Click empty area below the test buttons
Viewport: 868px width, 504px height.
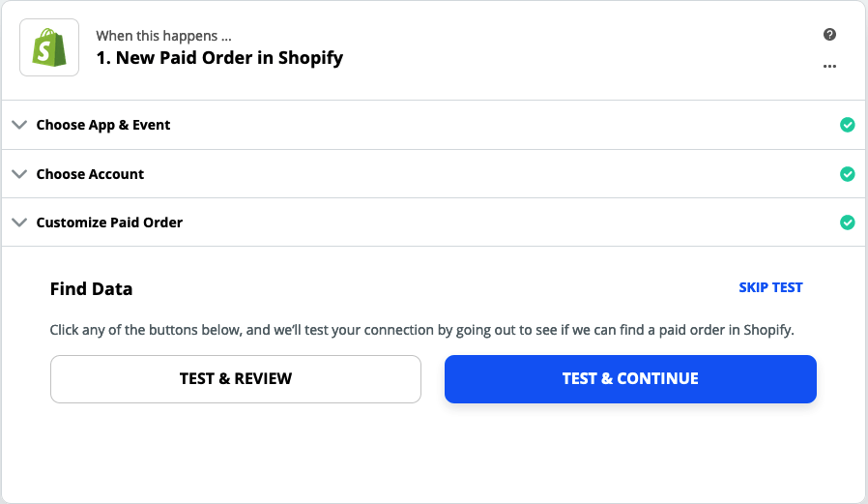coord(433,454)
